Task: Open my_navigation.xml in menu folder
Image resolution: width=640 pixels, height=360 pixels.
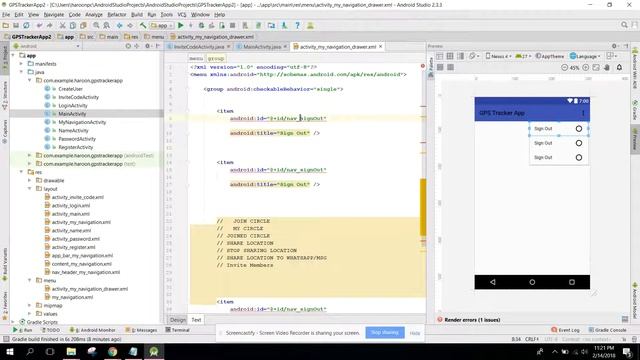Action: [72, 297]
